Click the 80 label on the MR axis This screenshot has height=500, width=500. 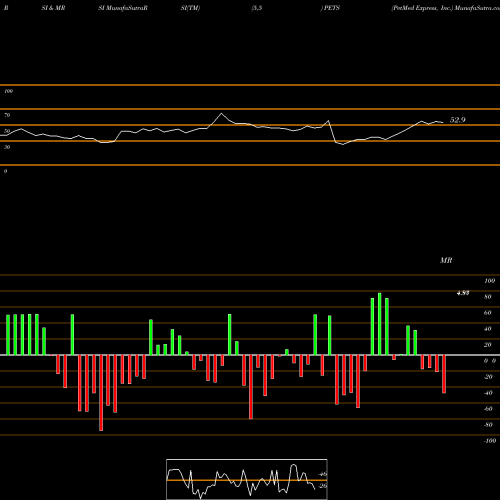point(488,297)
